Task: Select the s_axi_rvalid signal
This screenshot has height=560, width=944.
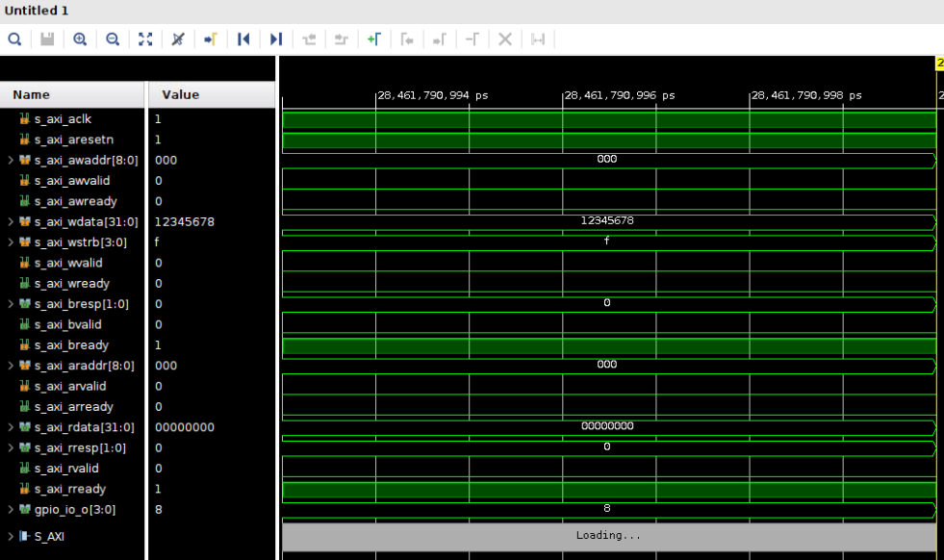Action: coord(66,469)
